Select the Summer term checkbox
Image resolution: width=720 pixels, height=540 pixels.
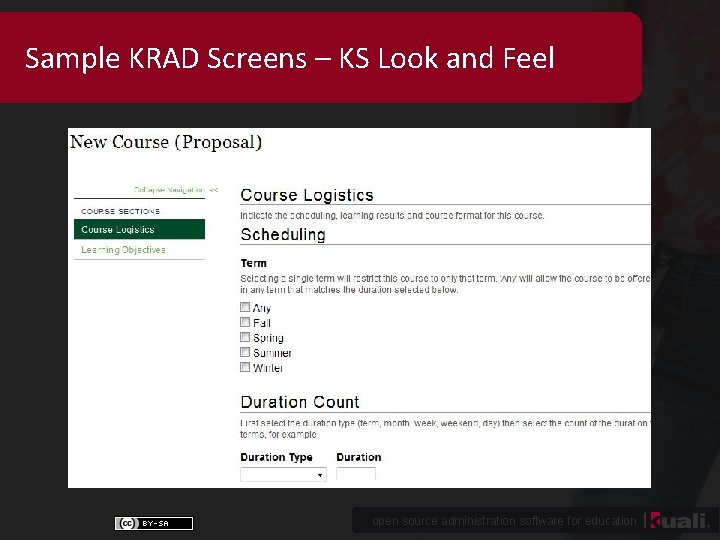point(245,352)
